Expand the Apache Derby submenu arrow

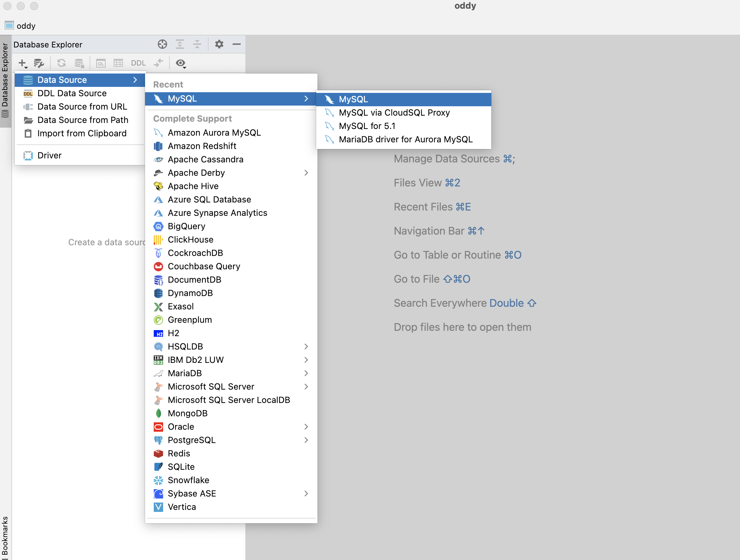click(306, 173)
